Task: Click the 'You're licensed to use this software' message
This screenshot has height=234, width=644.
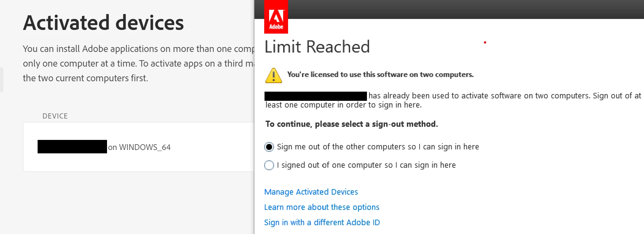Action: 380,75
